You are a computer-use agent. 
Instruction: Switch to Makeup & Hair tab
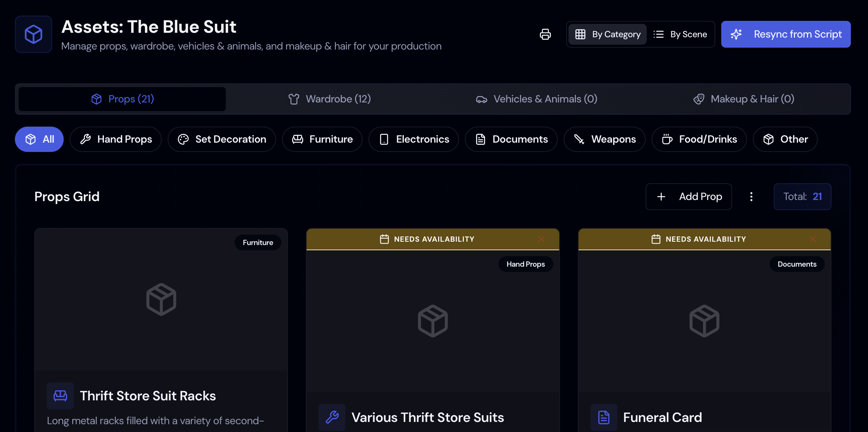coord(744,99)
